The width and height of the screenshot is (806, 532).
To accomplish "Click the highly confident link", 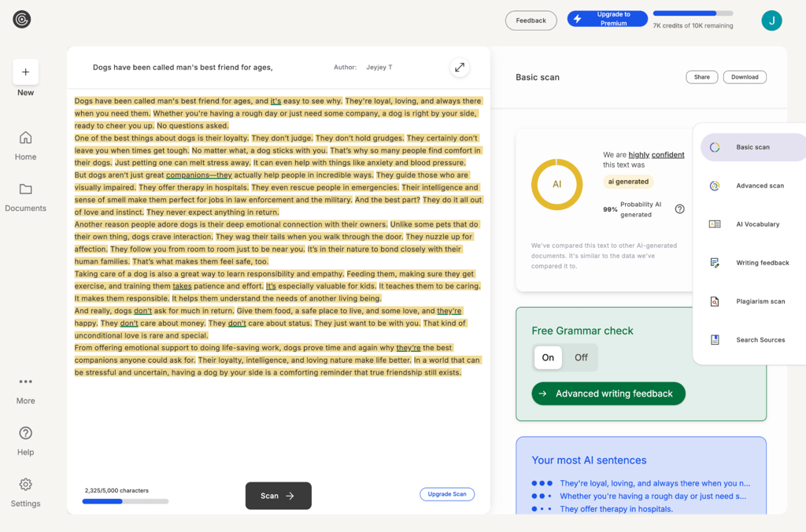I will (x=656, y=155).
